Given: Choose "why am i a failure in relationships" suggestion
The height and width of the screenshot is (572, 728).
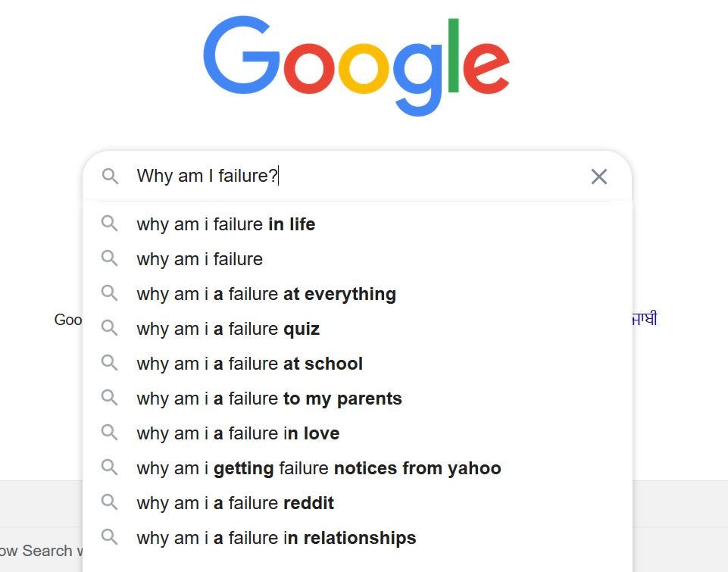Looking at the screenshot, I should pyautogui.click(x=276, y=538).
